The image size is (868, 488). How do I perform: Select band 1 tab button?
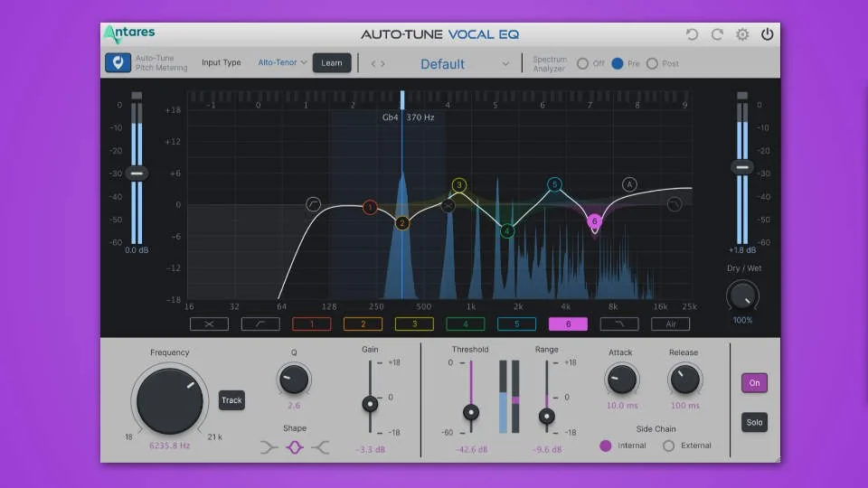[312, 324]
